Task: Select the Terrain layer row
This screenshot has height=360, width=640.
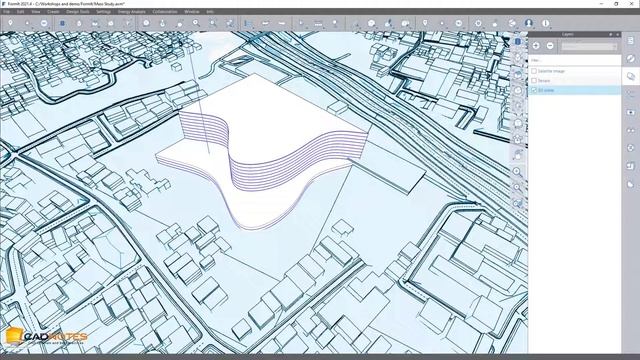Action: pos(574,80)
